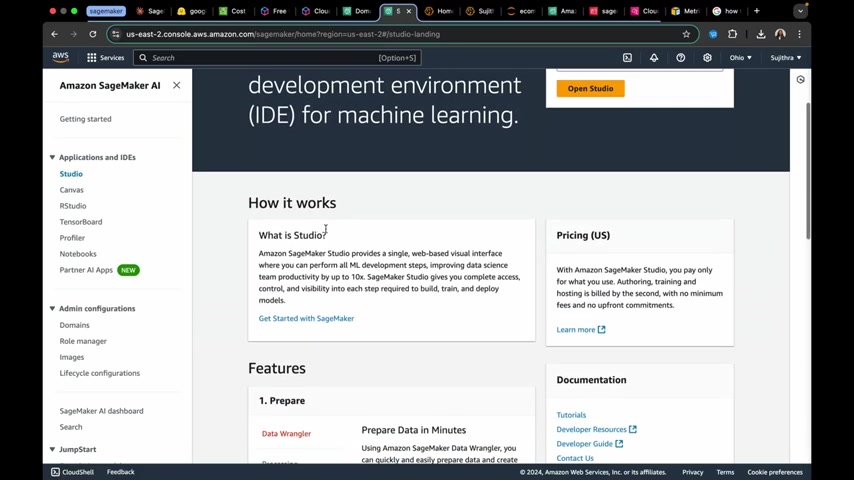Click the page vertical scrollbar
The image size is (854, 480).
coord(808,171)
